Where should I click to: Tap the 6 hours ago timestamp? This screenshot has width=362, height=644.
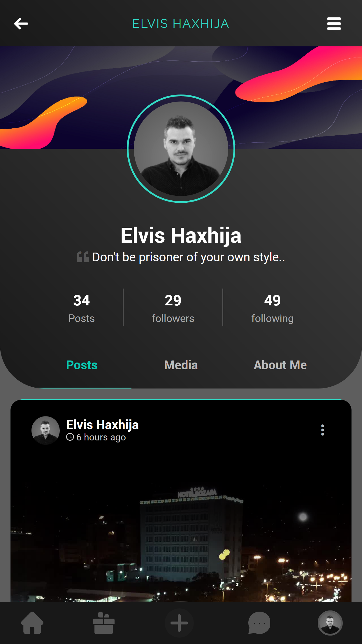[96, 437]
